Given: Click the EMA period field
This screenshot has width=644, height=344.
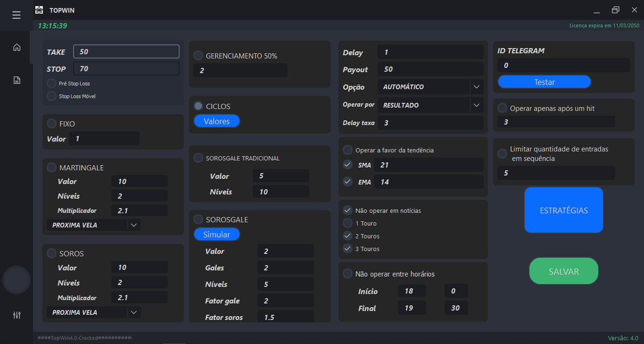Looking at the screenshot, I should click(x=429, y=182).
